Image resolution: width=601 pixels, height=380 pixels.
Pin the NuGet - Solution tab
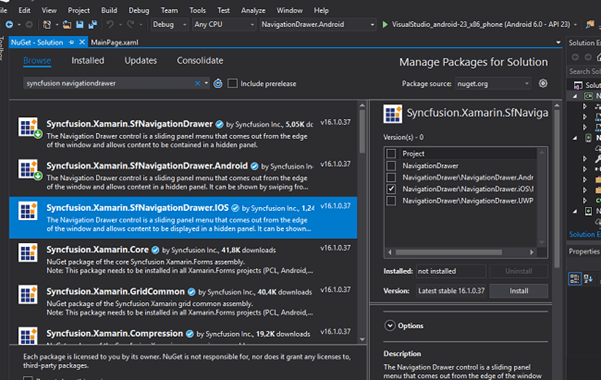72,42
